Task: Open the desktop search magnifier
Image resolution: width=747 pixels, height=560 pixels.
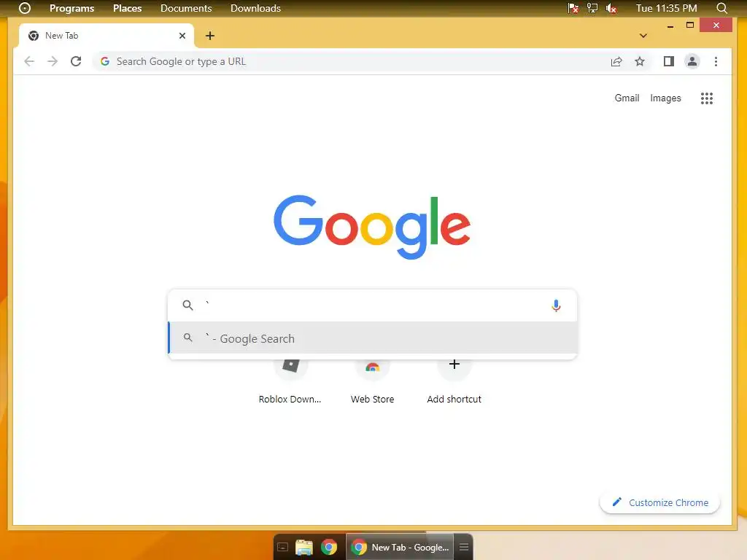Action: pos(721,8)
